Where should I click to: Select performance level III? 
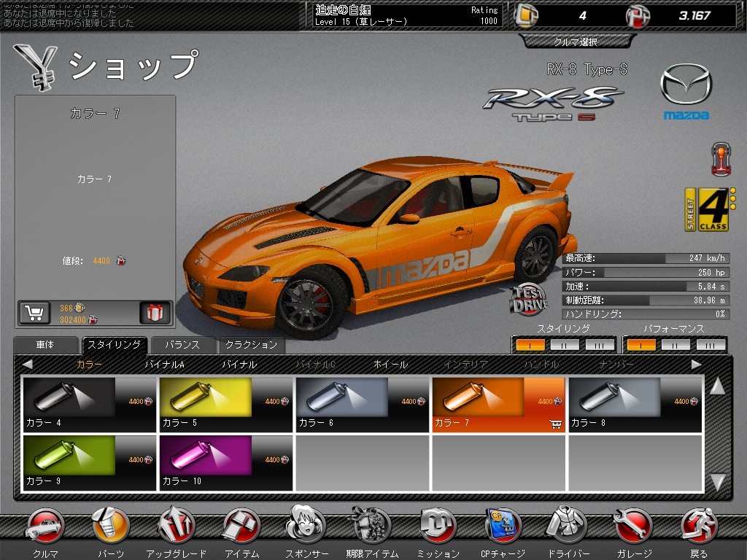click(x=711, y=345)
